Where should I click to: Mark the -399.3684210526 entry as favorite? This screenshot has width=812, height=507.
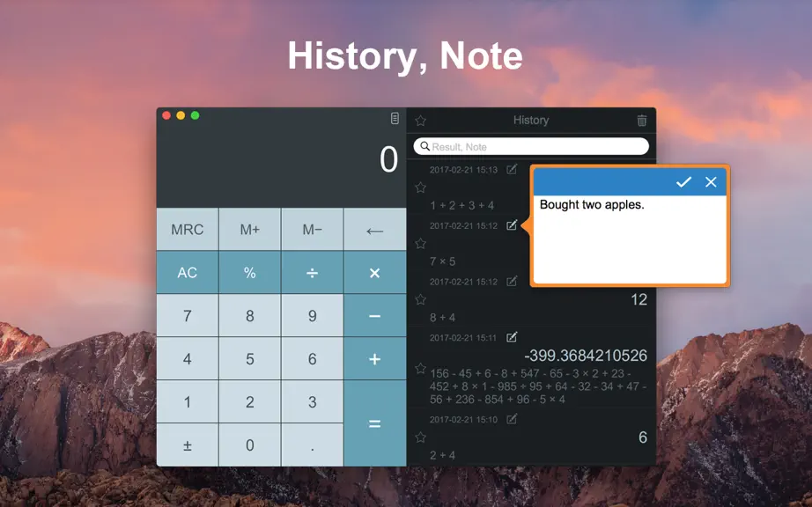[420, 368]
